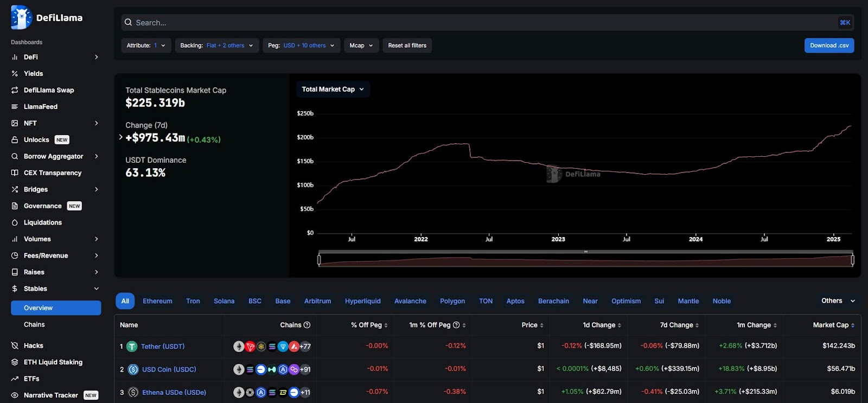Click the LlamaFeed lines icon
The image size is (868, 403).
click(x=15, y=107)
